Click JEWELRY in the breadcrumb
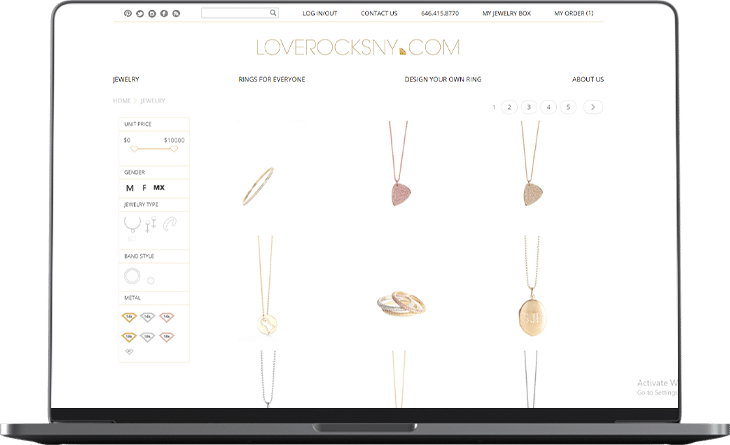Image resolution: width=730 pixels, height=445 pixels. point(153,101)
